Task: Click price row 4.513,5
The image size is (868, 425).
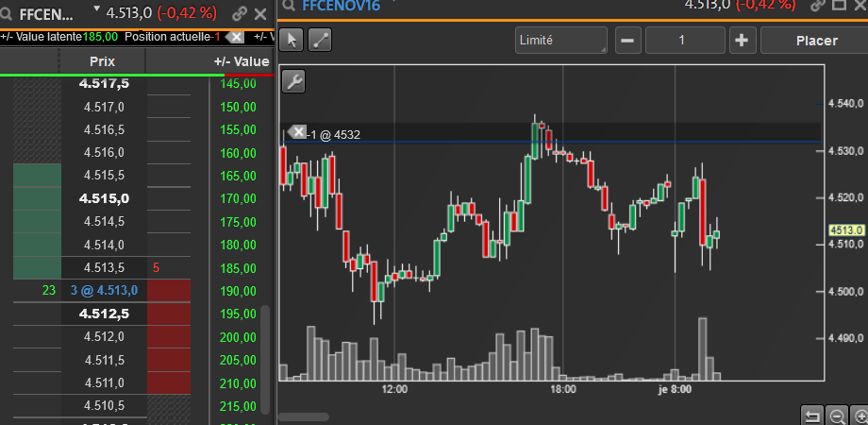Action: (x=104, y=267)
